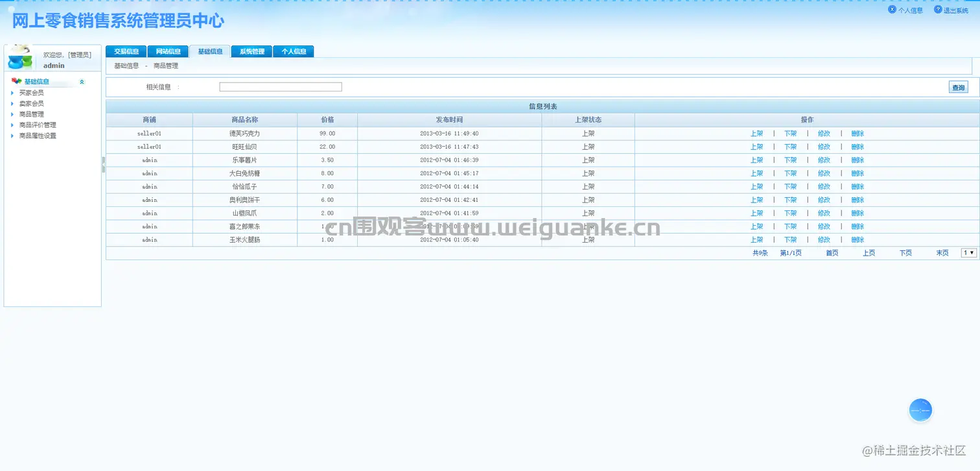Open the page number dropdown
The height and width of the screenshot is (471, 980).
tap(968, 253)
